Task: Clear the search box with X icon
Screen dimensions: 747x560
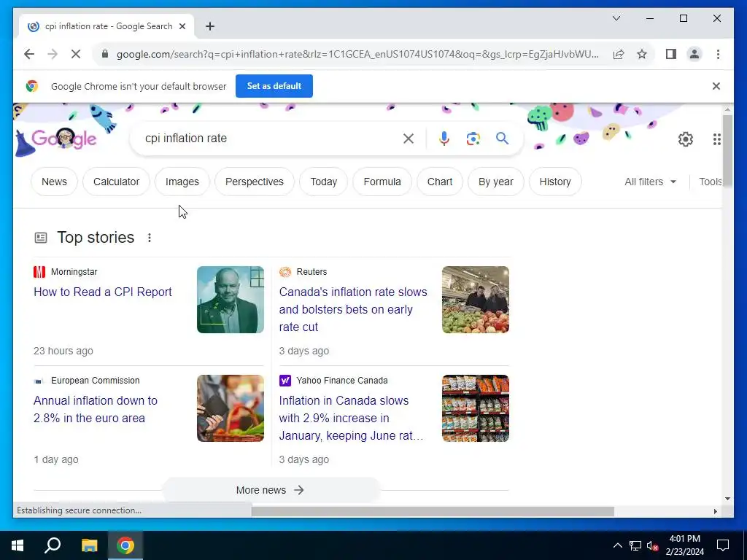Action: point(409,139)
